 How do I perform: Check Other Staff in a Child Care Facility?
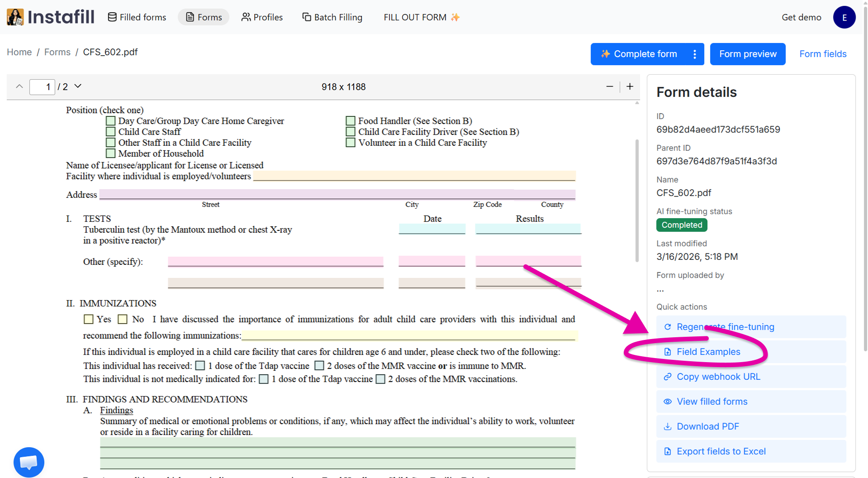(x=110, y=143)
